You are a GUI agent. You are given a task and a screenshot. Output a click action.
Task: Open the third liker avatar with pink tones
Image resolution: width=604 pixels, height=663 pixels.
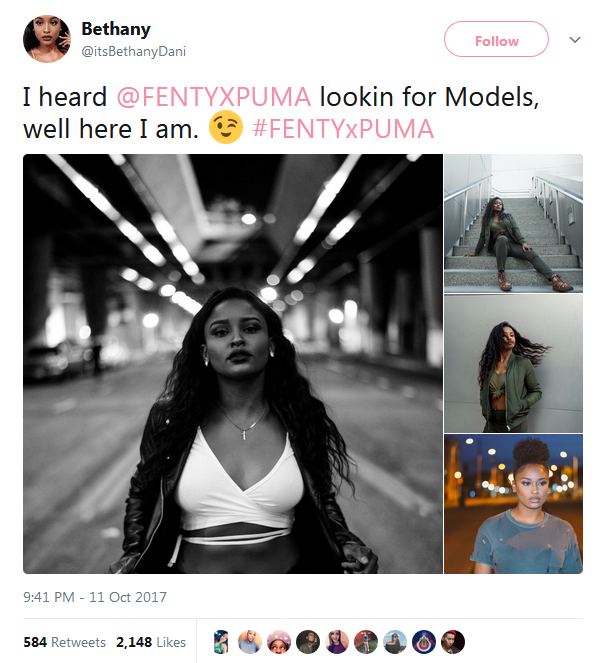pyautogui.click(x=280, y=642)
